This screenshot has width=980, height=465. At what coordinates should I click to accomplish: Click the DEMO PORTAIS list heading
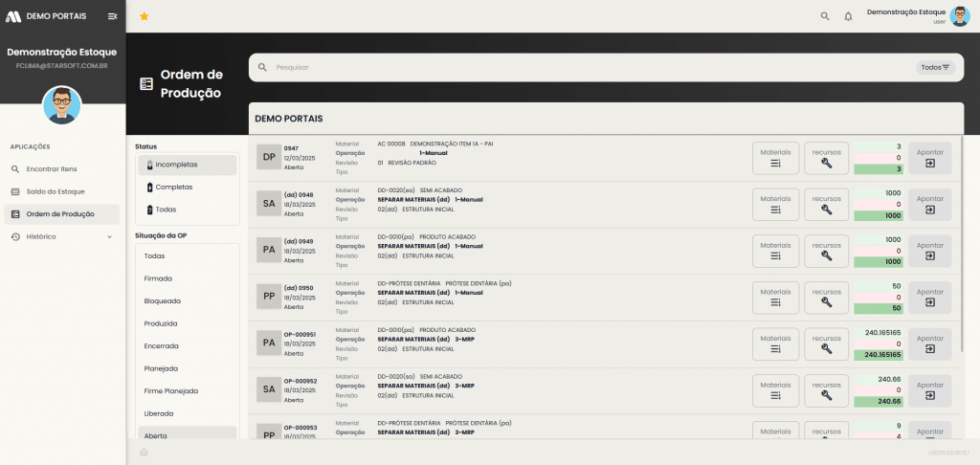point(289,119)
